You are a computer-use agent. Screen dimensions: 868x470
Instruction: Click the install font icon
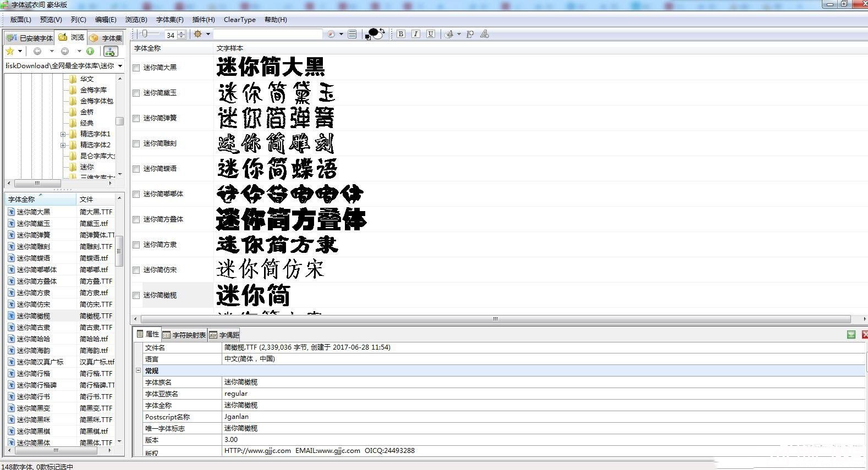pyautogui.click(x=449, y=34)
